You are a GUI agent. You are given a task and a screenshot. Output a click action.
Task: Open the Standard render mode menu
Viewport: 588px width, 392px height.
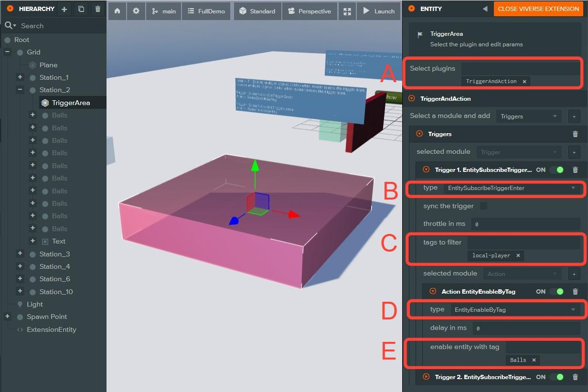257,11
